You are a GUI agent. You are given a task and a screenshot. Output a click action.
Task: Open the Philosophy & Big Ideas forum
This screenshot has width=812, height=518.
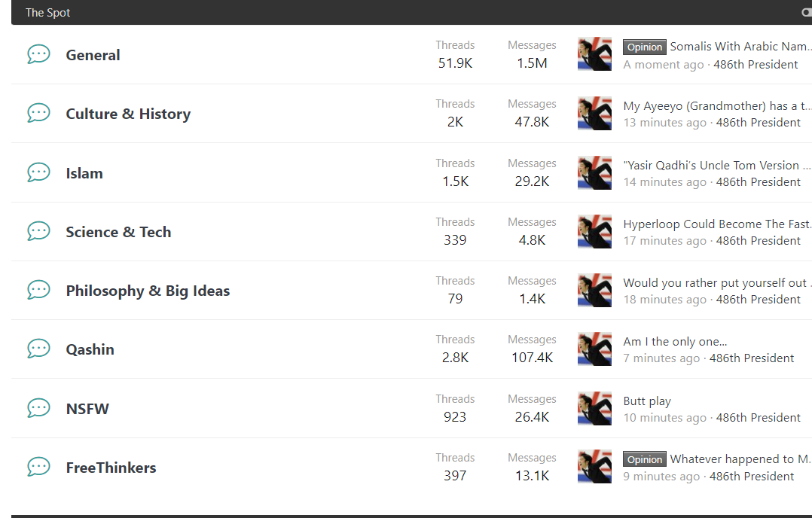click(x=148, y=291)
